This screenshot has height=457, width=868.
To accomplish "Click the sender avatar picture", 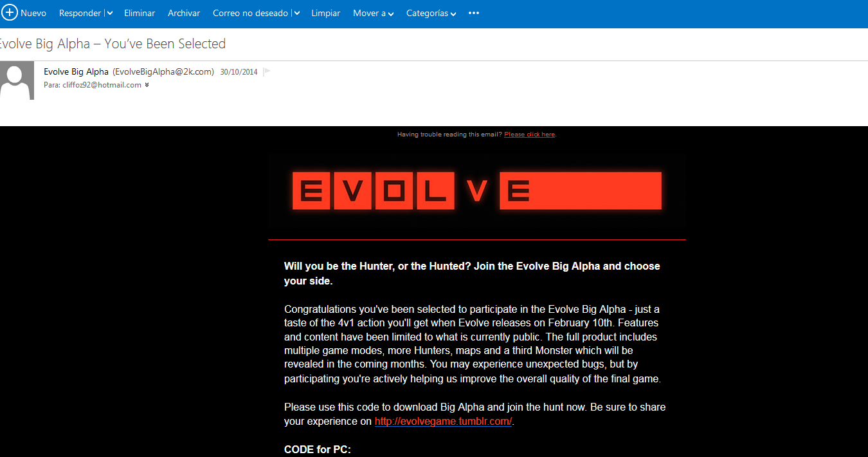I will point(17,80).
